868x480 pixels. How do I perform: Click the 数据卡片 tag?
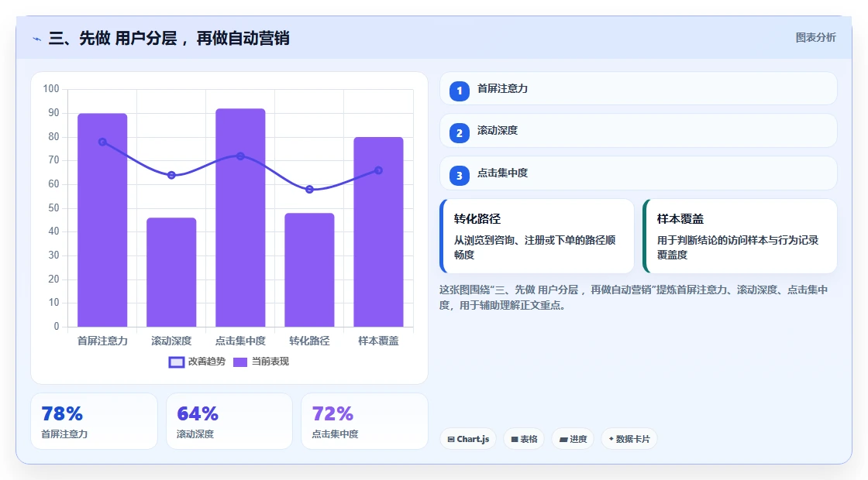(629, 439)
